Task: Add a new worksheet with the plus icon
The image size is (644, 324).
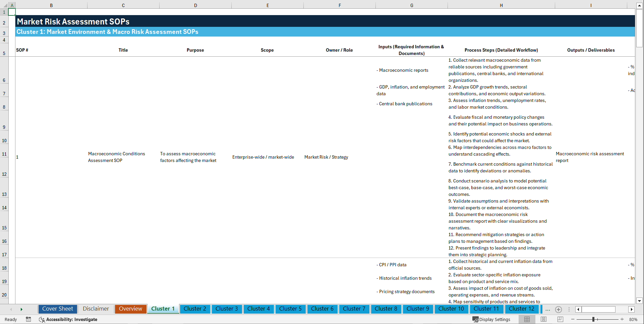Action: coord(559,309)
